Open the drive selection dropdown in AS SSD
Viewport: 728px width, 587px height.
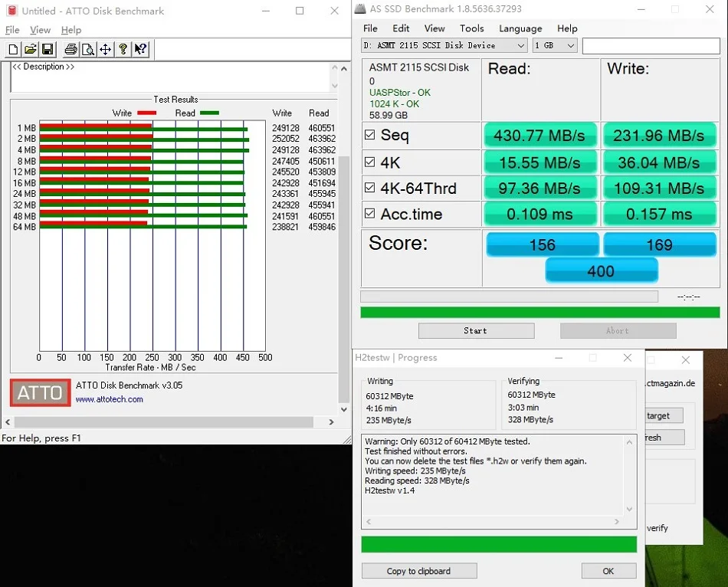444,45
